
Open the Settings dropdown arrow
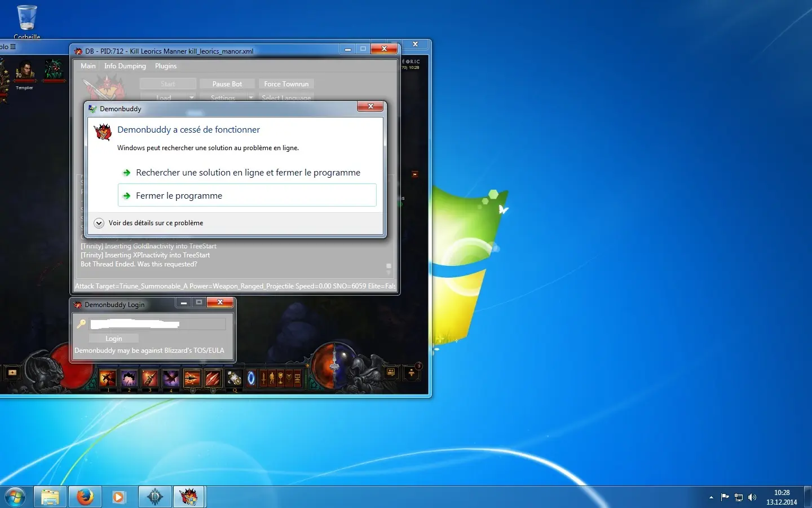(251, 97)
